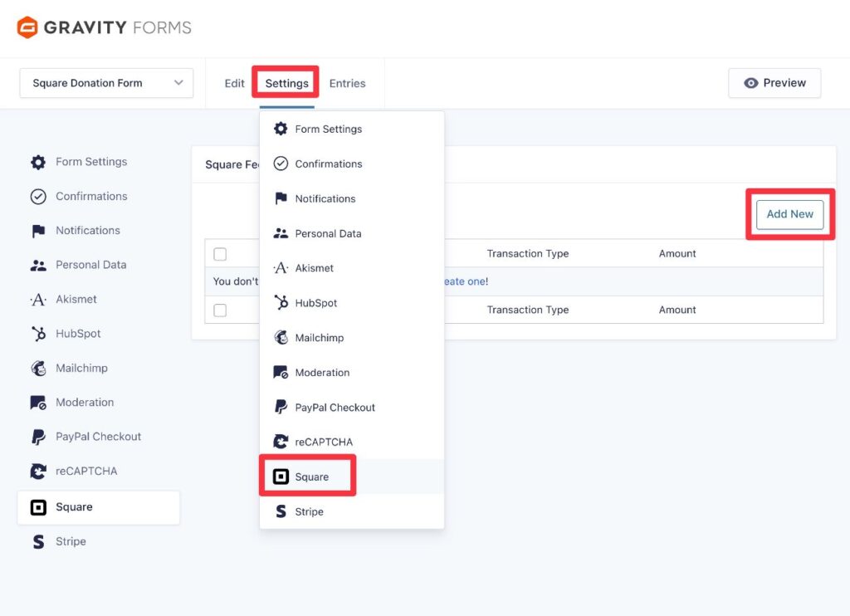850x616 pixels.
Task: Click Form Settings gear icon in dropdown menu
Action: point(281,129)
